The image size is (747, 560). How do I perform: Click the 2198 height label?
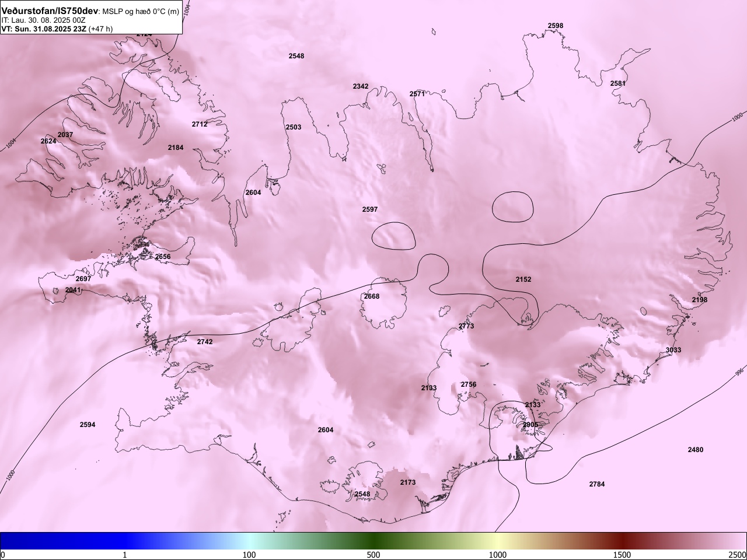(x=700, y=300)
